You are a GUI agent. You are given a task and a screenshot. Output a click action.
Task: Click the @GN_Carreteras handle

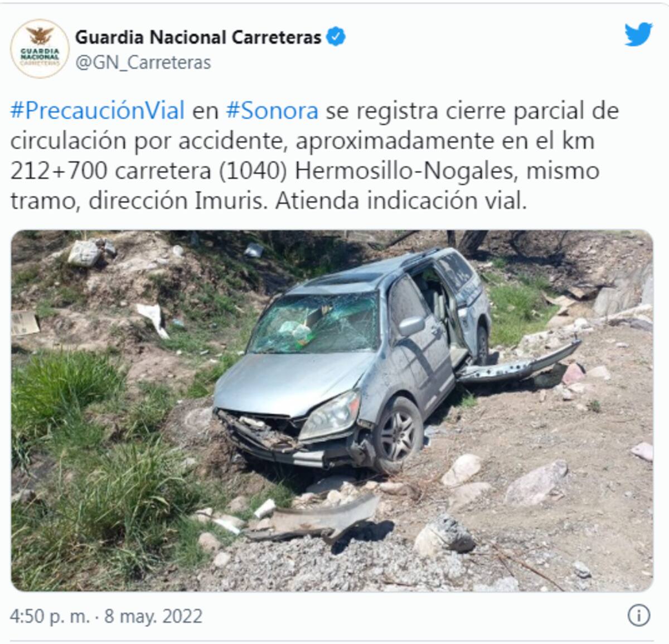click(x=143, y=62)
